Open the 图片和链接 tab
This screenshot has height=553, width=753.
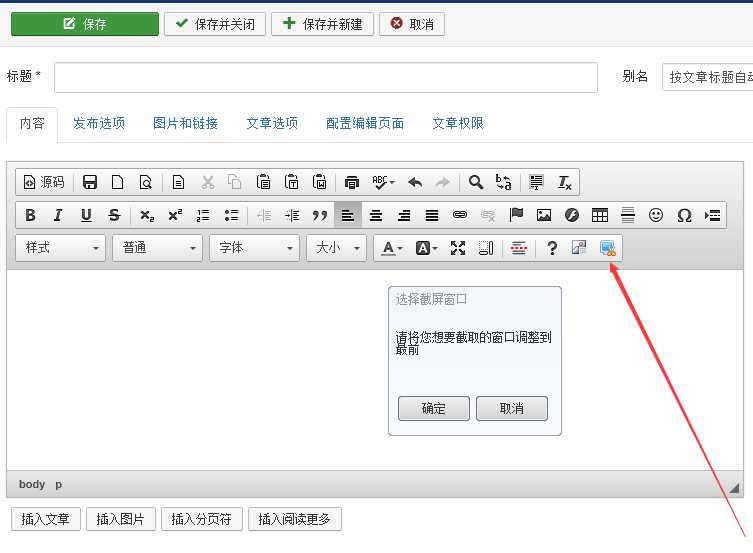[185, 123]
